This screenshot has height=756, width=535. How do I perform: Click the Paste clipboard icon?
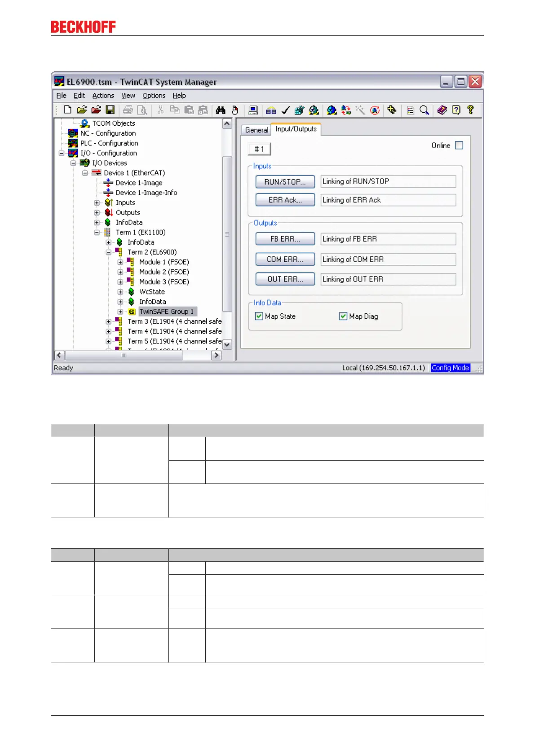tap(189, 110)
